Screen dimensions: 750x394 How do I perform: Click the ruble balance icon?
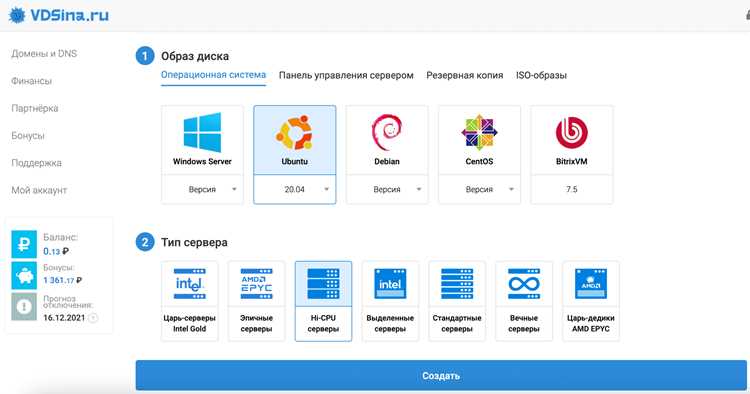[x=24, y=244]
